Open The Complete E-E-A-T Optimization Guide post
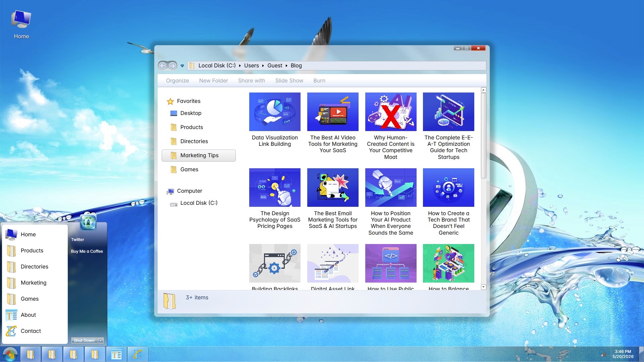The image size is (644, 362). coord(448,126)
